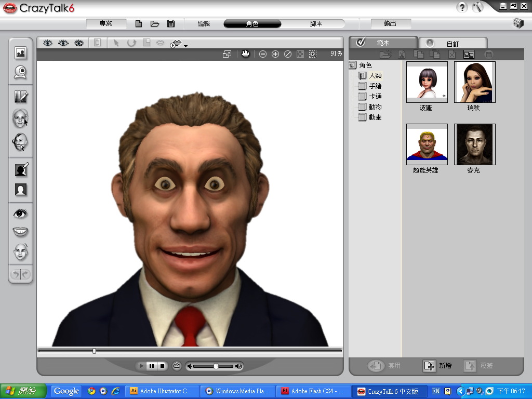Click the save project disk icon
The width and height of the screenshot is (532, 399).
click(170, 23)
